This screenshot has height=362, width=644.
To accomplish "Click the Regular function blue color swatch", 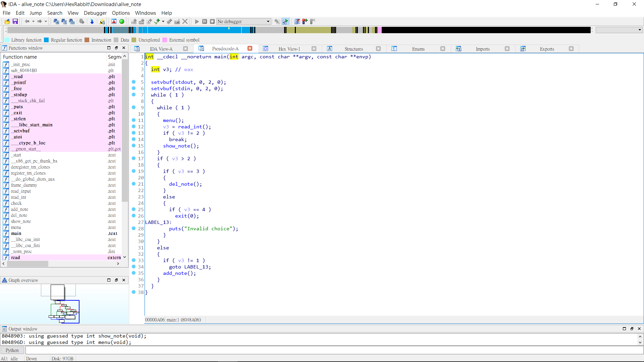I will point(46,40).
